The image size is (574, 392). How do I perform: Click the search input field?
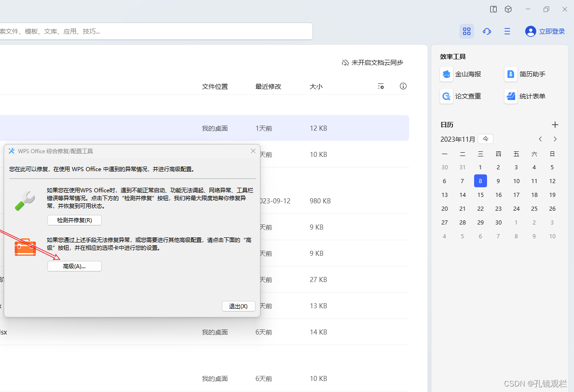point(156,31)
